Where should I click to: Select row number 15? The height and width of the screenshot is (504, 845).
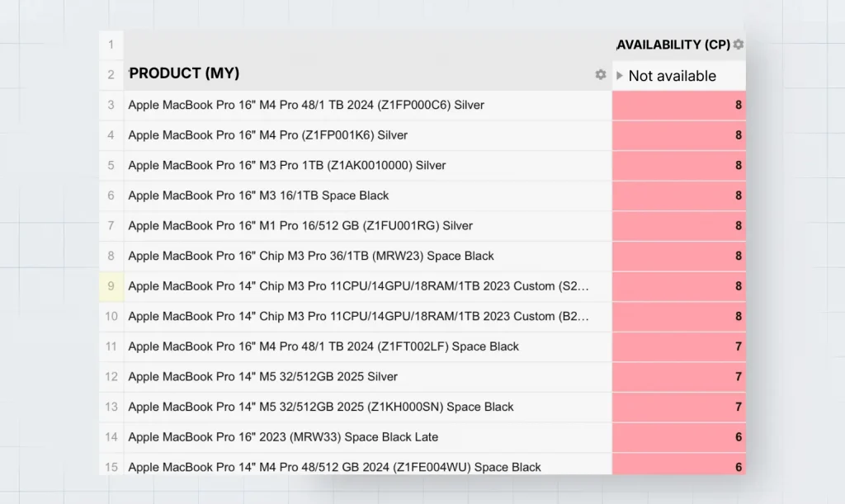(x=111, y=467)
